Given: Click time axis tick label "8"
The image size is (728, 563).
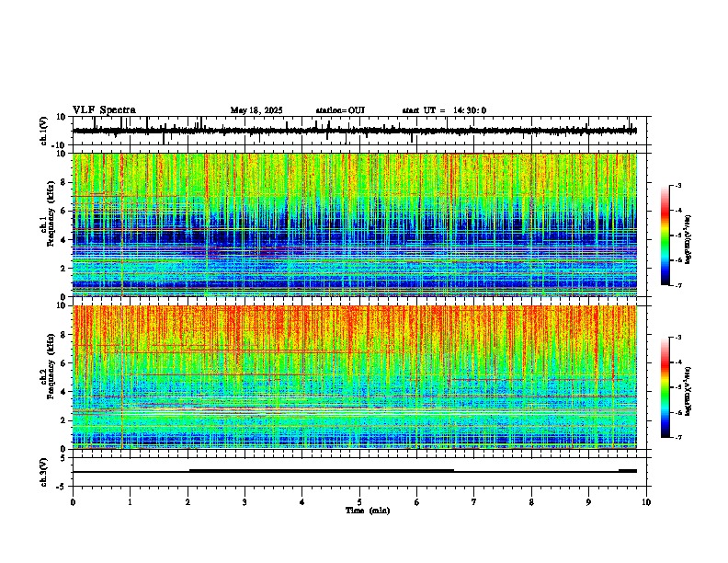Looking at the screenshot, I should tap(531, 502).
